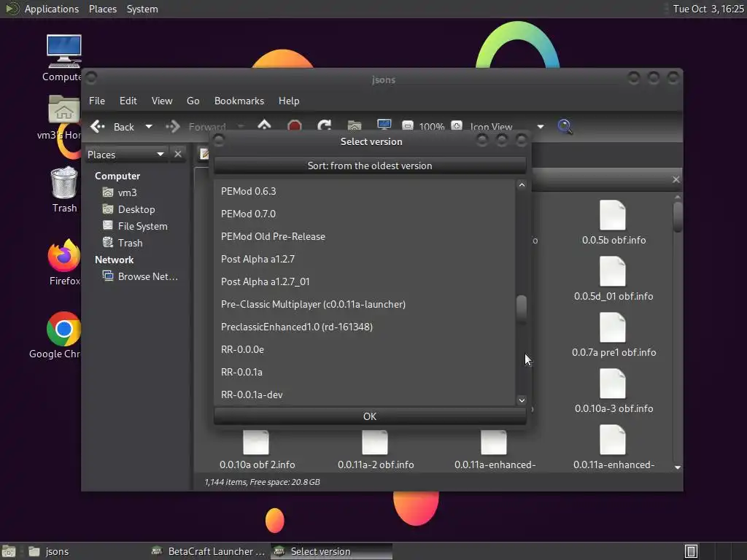747x560 pixels.
Task: Open the File menu
Action: (97, 101)
